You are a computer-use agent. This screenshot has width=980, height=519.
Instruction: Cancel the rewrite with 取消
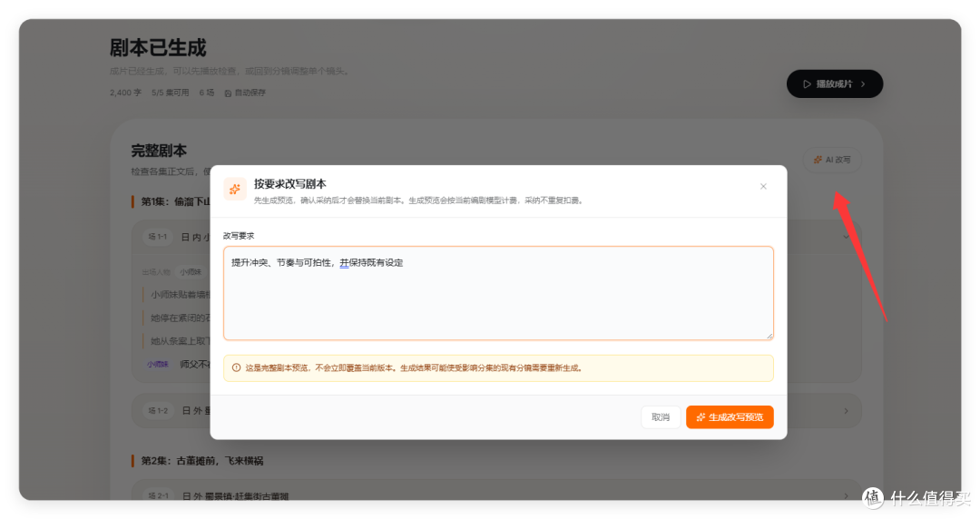pos(661,417)
